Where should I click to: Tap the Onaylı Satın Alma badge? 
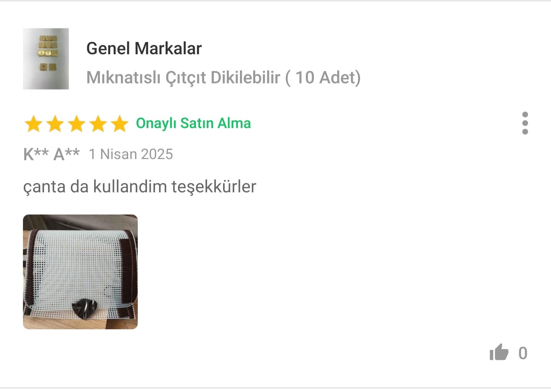[194, 124]
